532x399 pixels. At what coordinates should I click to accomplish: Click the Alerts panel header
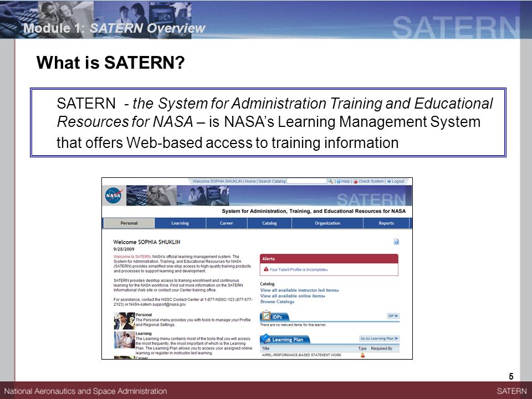point(329,259)
